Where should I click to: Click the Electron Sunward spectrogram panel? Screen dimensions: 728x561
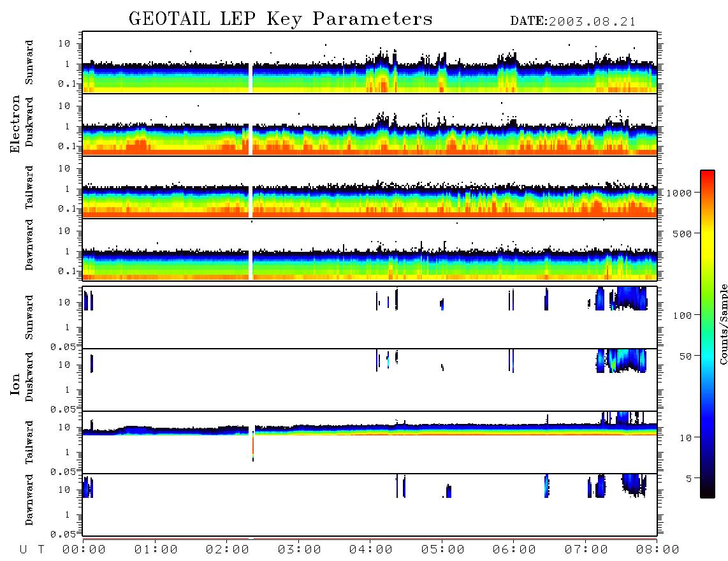370,62
